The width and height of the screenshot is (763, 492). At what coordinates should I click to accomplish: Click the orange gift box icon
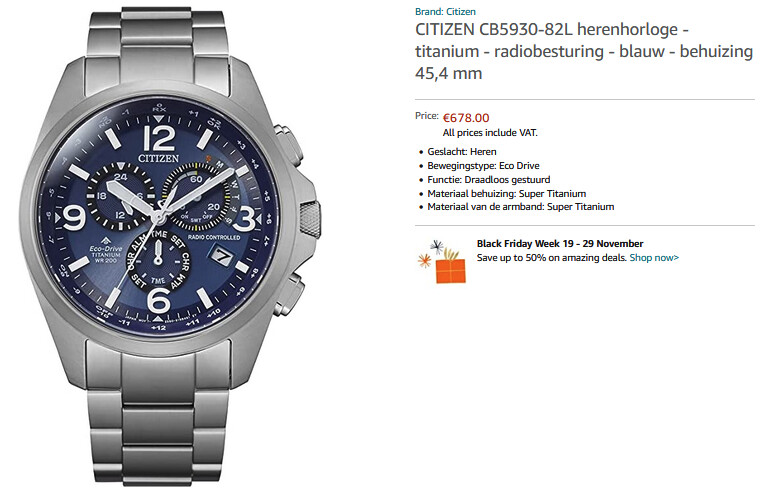pos(451,270)
